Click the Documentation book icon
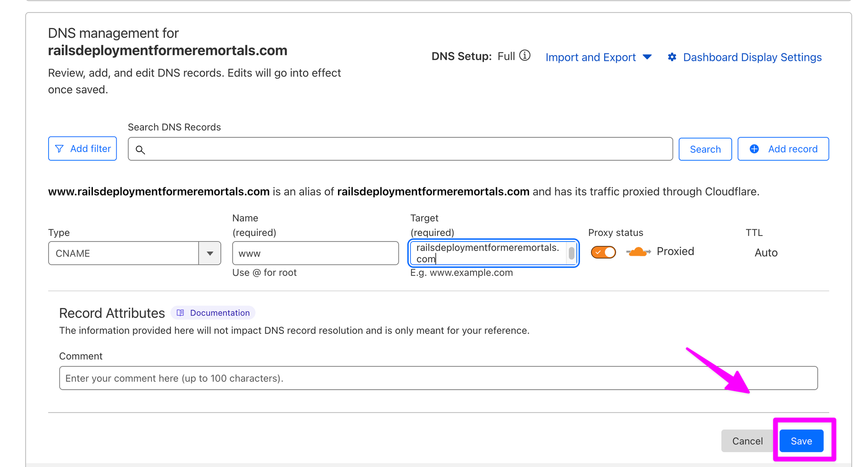Screen dimensions: 868x467 (181, 313)
